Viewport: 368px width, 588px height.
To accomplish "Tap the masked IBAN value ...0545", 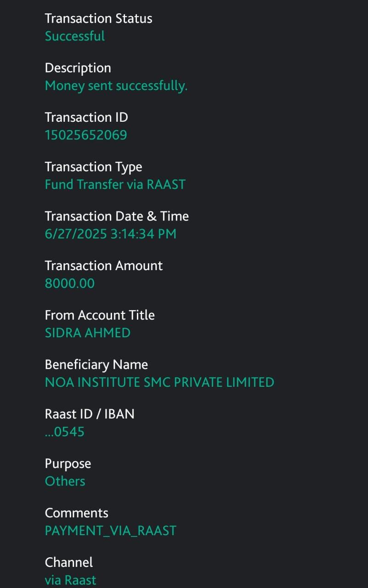I will tap(65, 432).
